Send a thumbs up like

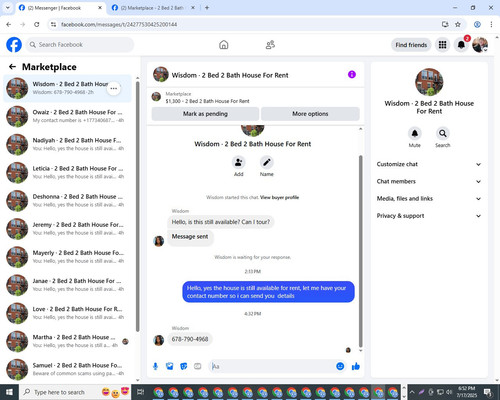[x=356, y=366]
